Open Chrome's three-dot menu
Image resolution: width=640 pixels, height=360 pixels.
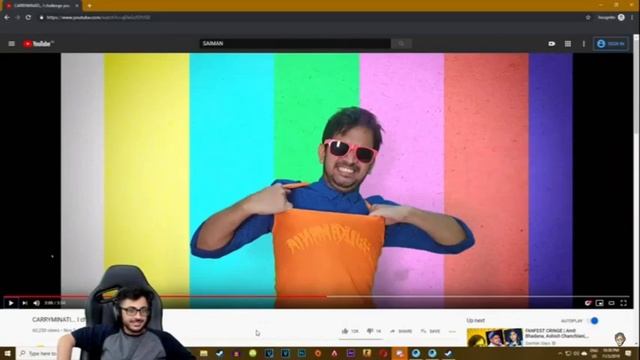pyautogui.click(x=632, y=18)
